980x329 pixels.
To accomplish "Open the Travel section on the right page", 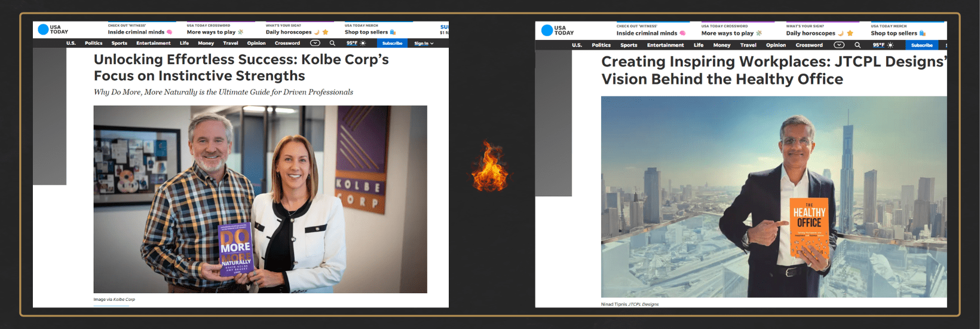I will click(748, 45).
